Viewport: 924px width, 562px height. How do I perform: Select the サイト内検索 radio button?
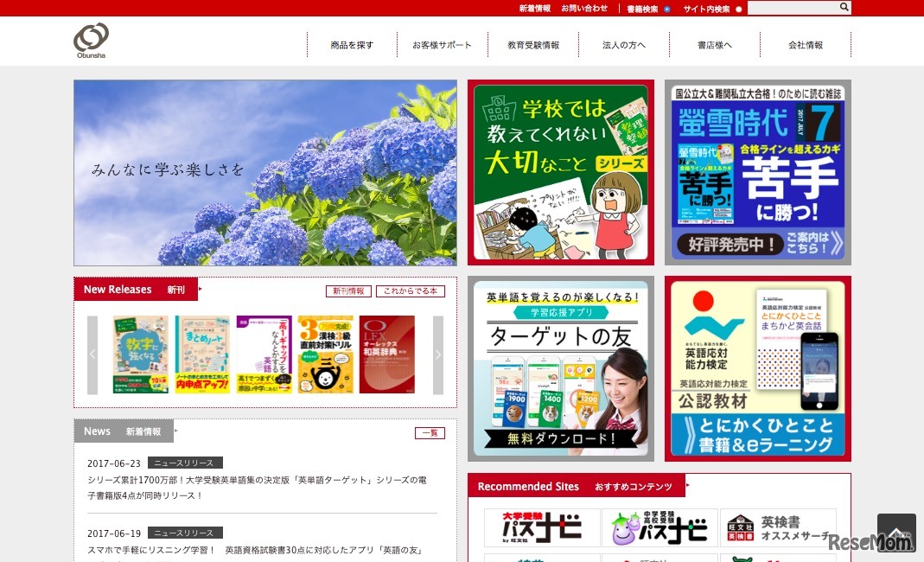click(x=738, y=9)
